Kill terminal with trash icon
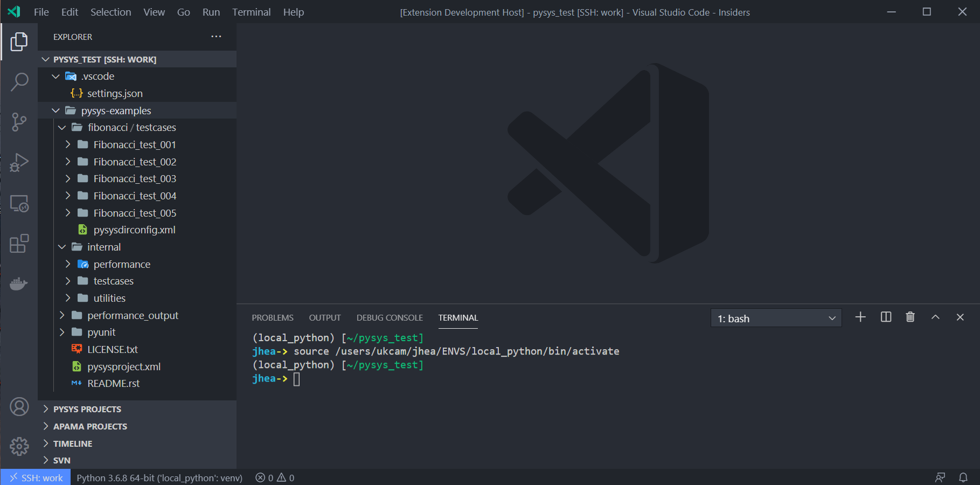The height and width of the screenshot is (485, 980). [911, 317]
